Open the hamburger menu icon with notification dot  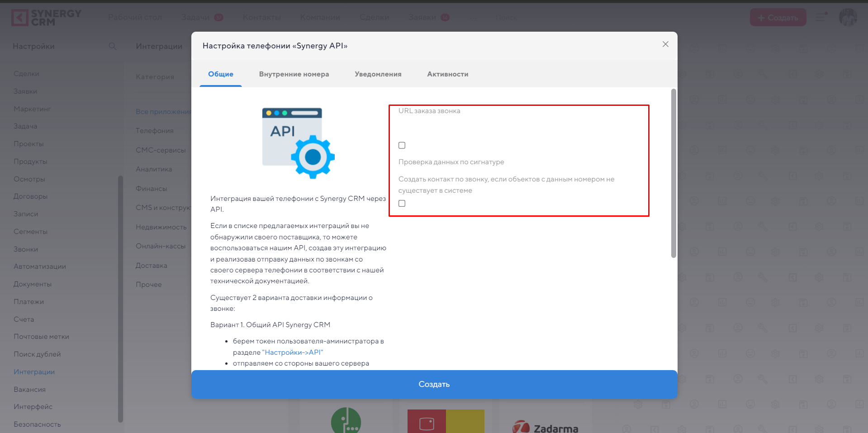pyautogui.click(x=821, y=17)
